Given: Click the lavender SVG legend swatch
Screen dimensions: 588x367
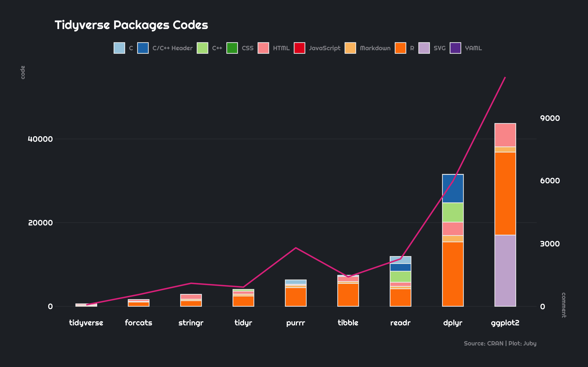Looking at the screenshot, I should point(424,48).
